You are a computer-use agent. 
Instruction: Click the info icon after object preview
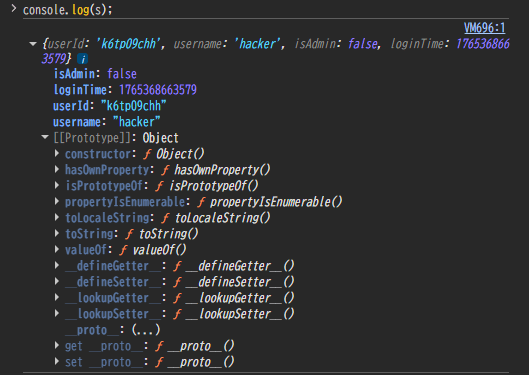[x=83, y=59]
